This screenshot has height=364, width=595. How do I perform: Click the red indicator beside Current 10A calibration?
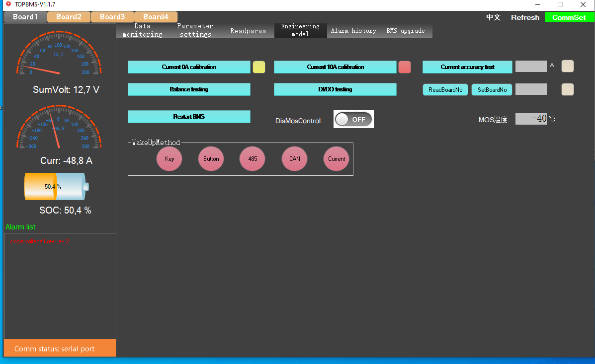coord(405,67)
